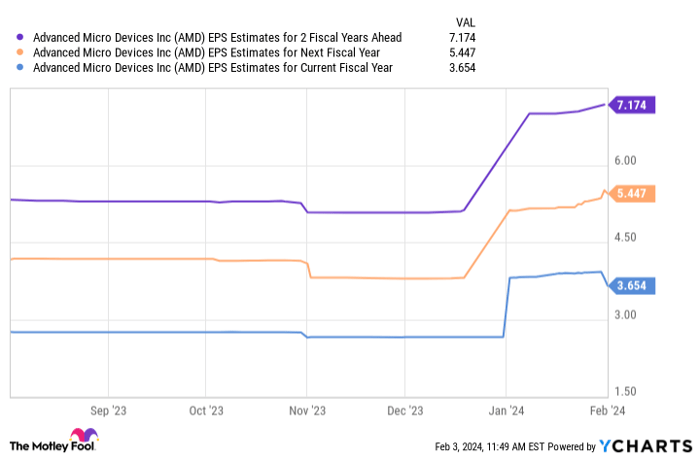This screenshot has height=459, width=700.
Task: Click the 6.00 y-axis label
Action: point(626,161)
